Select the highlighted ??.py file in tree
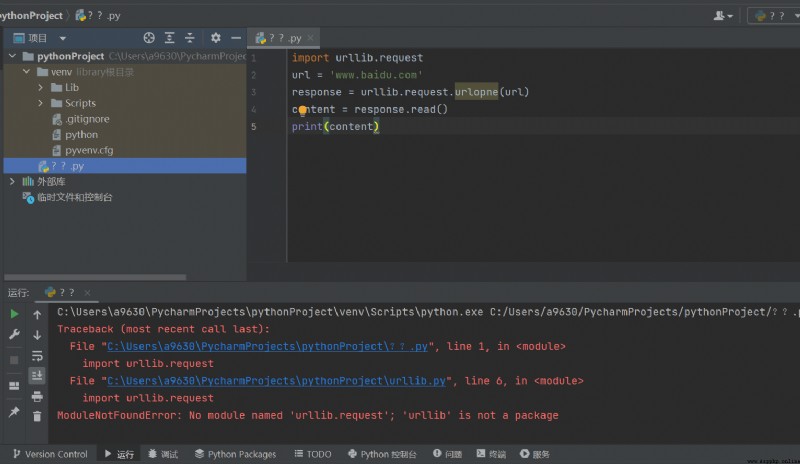Image resolution: width=800 pixels, height=464 pixels. 124,166
